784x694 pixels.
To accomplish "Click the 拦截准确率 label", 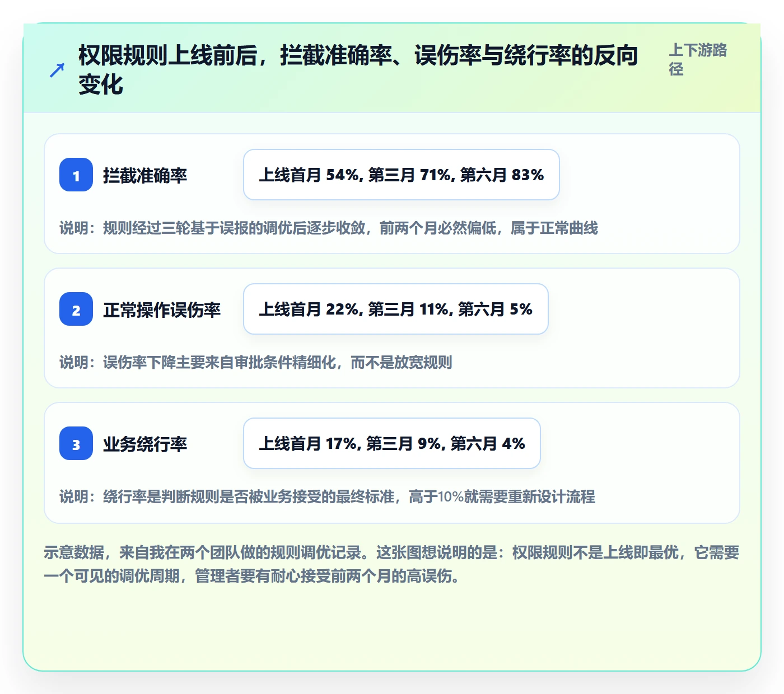I will 145,176.
